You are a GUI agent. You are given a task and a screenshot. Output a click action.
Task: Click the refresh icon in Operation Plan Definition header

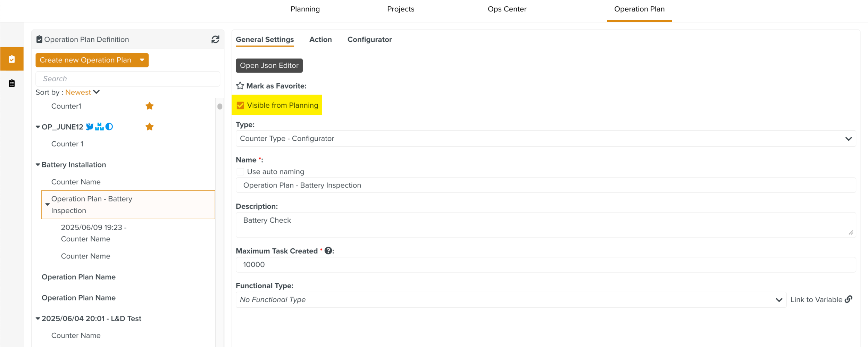(x=215, y=40)
